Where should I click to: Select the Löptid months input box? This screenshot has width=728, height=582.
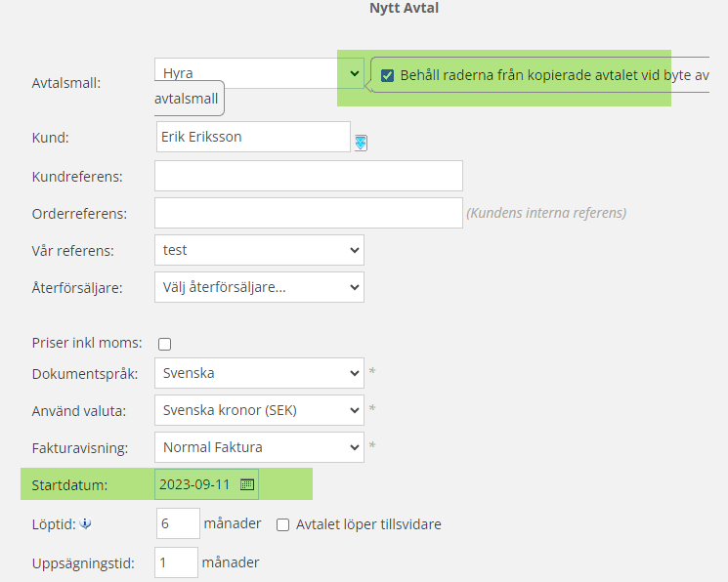click(178, 524)
